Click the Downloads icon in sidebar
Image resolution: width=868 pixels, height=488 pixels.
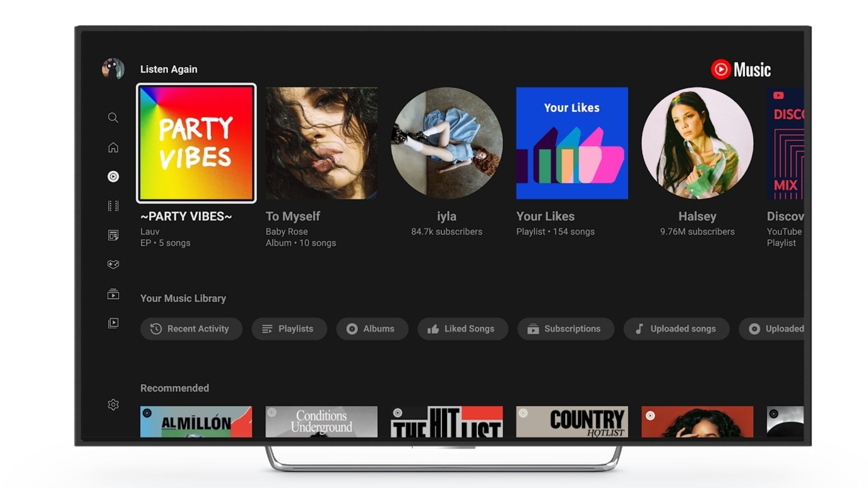click(113, 323)
